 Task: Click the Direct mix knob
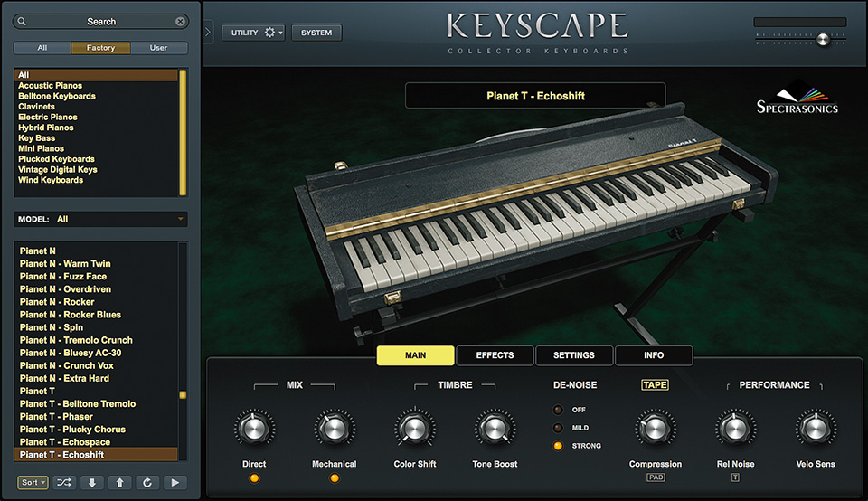pyautogui.click(x=254, y=429)
